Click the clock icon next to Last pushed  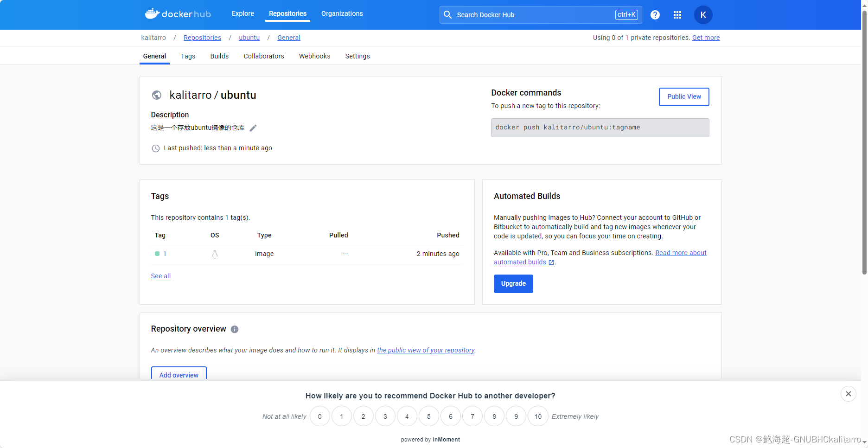[x=156, y=148]
